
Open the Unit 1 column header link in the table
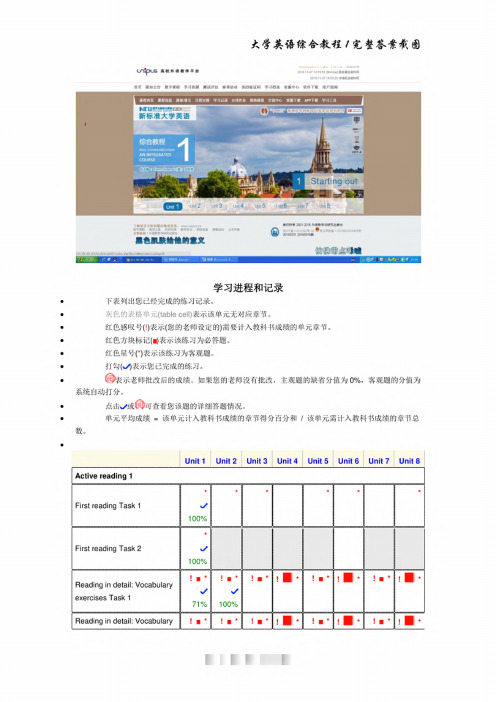(x=195, y=461)
